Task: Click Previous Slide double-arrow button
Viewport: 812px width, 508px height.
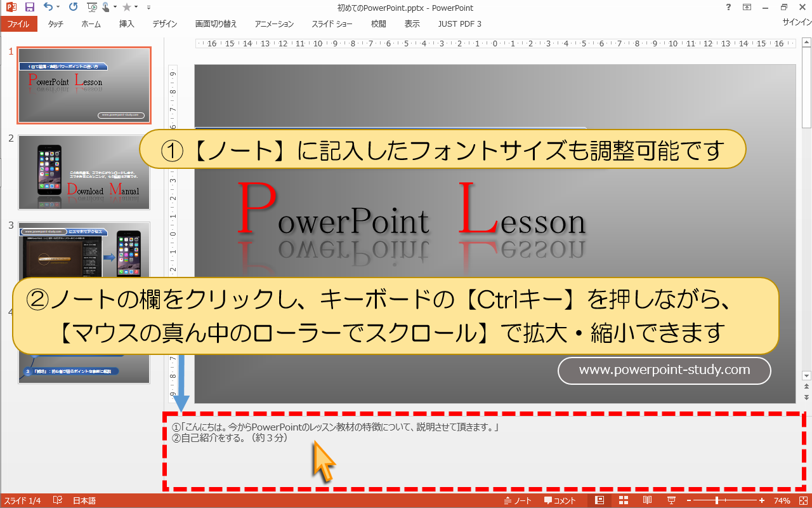Action: pos(807,385)
